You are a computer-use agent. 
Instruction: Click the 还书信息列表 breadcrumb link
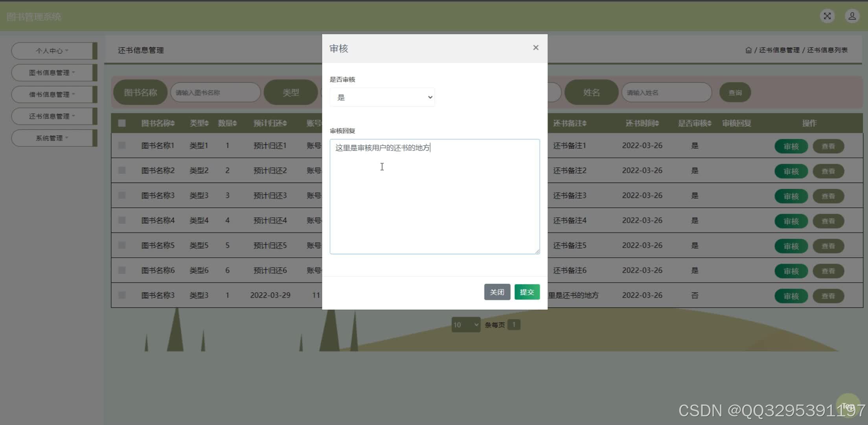827,50
